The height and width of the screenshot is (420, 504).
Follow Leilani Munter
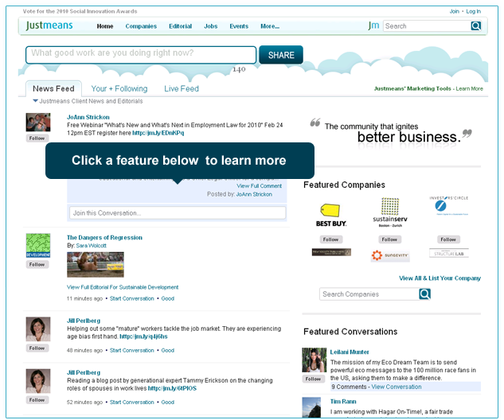pyautogui.click(x=313, y=379)
